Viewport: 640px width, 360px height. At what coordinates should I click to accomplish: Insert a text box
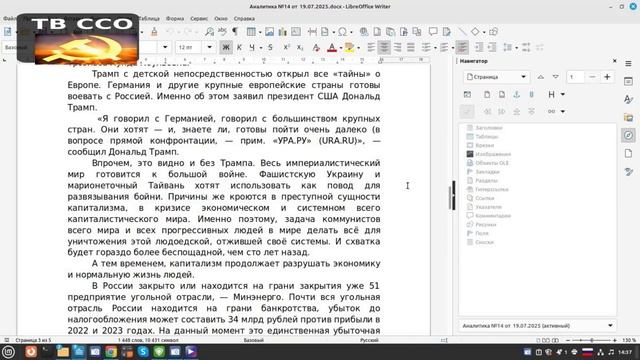click(296, 31)
